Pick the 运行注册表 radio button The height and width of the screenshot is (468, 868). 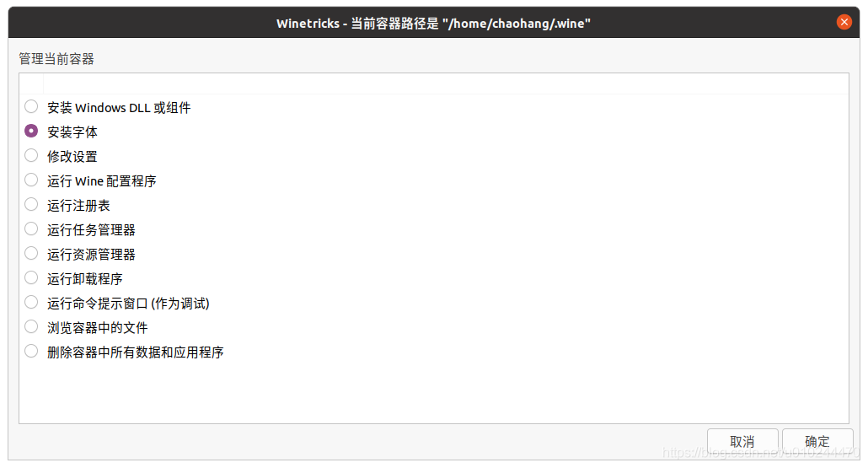coord(31,204)
